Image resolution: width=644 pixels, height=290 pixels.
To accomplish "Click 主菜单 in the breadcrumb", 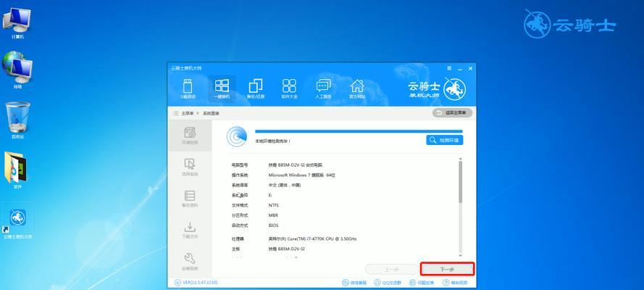I will 188,113.
